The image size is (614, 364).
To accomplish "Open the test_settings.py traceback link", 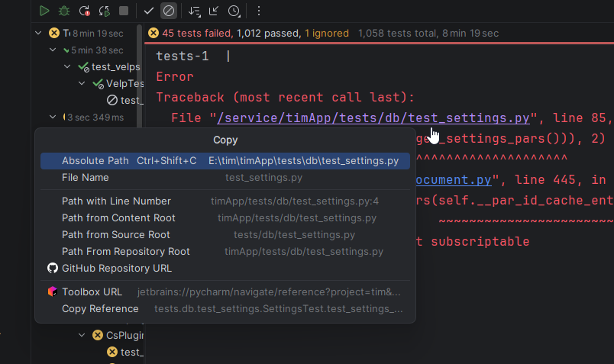I will (x=373, y=118).
